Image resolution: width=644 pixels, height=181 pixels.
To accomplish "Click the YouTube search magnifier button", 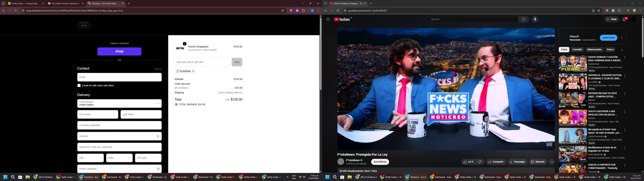I will [x=523, y=19].
